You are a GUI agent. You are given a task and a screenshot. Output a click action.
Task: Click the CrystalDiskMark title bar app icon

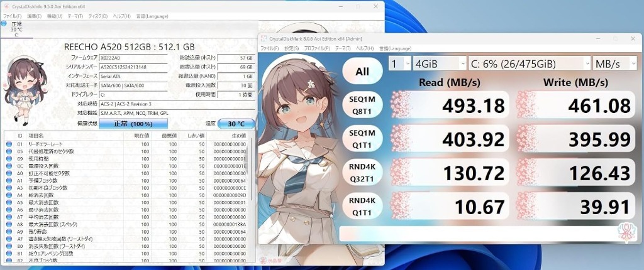tap(263, 38)
